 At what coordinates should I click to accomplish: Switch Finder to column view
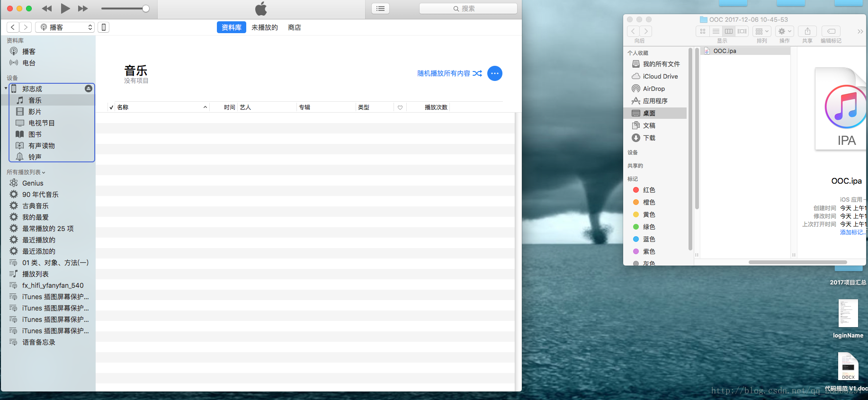[x=729, y=31]
